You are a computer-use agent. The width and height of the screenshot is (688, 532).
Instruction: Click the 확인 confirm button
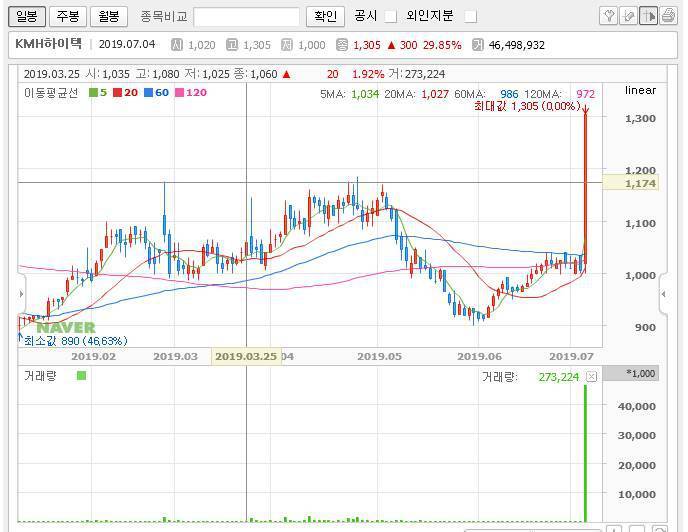pos(325,17)
